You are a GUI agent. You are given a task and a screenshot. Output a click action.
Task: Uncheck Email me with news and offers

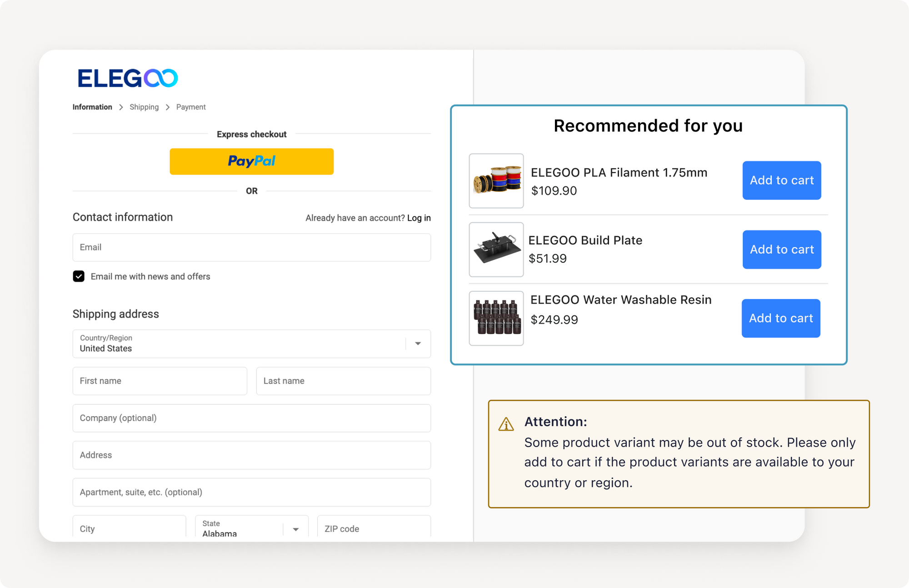79,276
